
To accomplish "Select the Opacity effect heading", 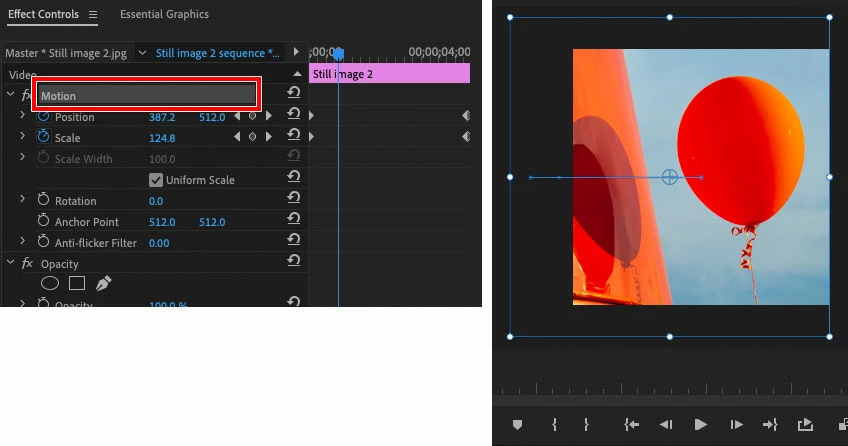I will pyautogui.click(x=59, y=264).
